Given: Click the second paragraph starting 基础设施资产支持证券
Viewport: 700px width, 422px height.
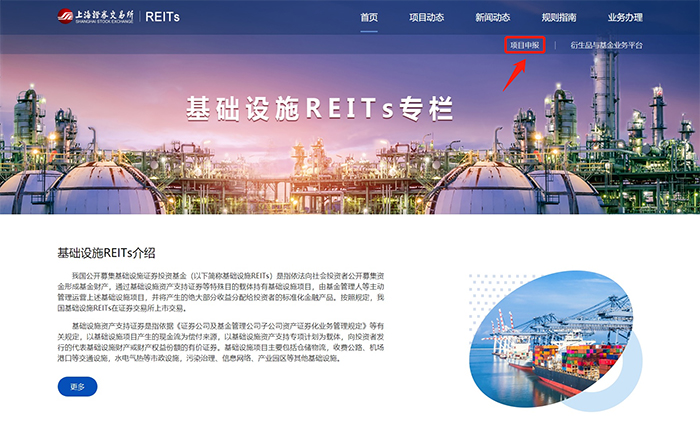Looking at the screenshot, I should (221, 342).
